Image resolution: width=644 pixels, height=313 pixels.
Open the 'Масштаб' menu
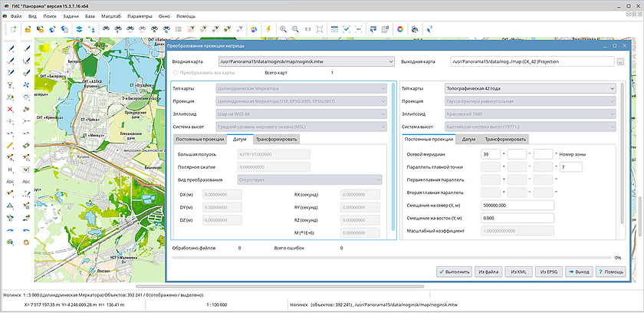[x=111, y=15]
